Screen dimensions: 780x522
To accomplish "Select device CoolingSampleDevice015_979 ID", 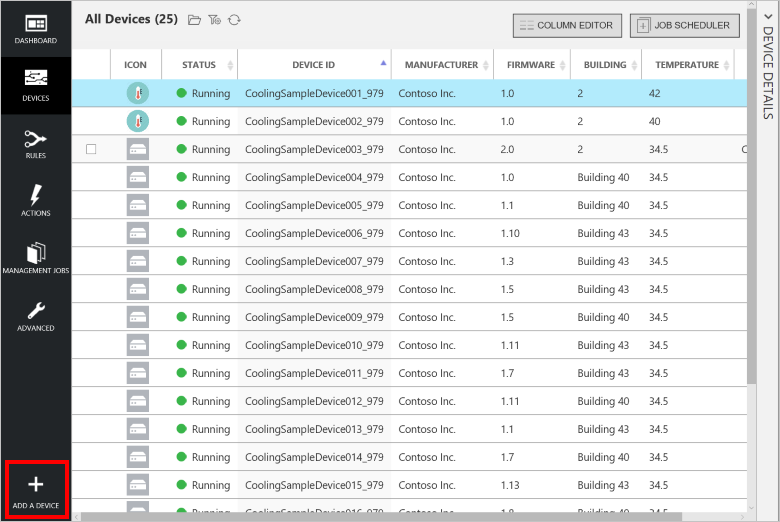I will (x=314, y=485).
